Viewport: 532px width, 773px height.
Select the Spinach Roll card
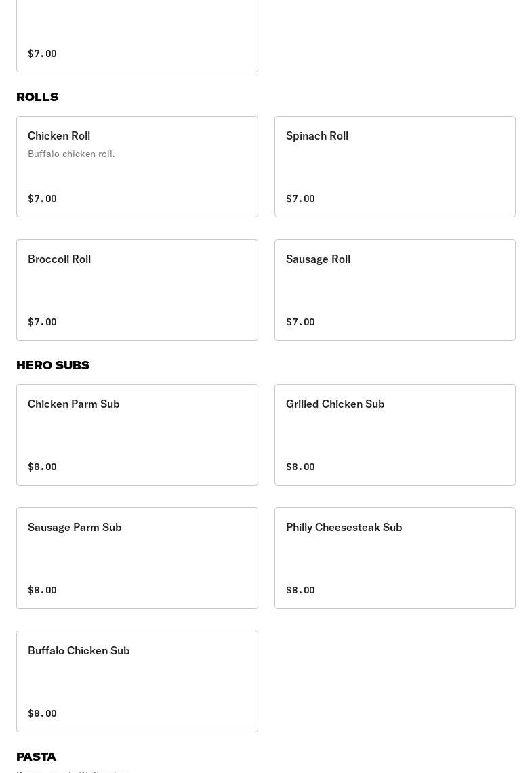[x=394, y=167]
